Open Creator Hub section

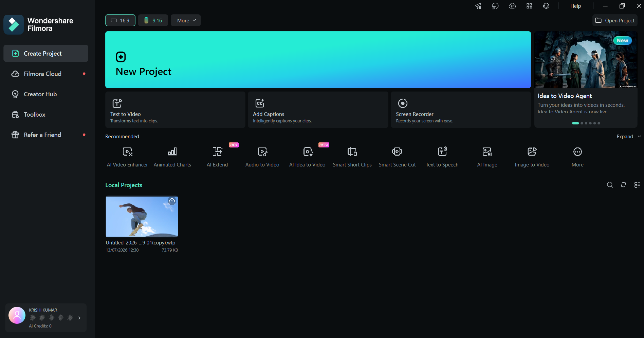click(46, 94)
